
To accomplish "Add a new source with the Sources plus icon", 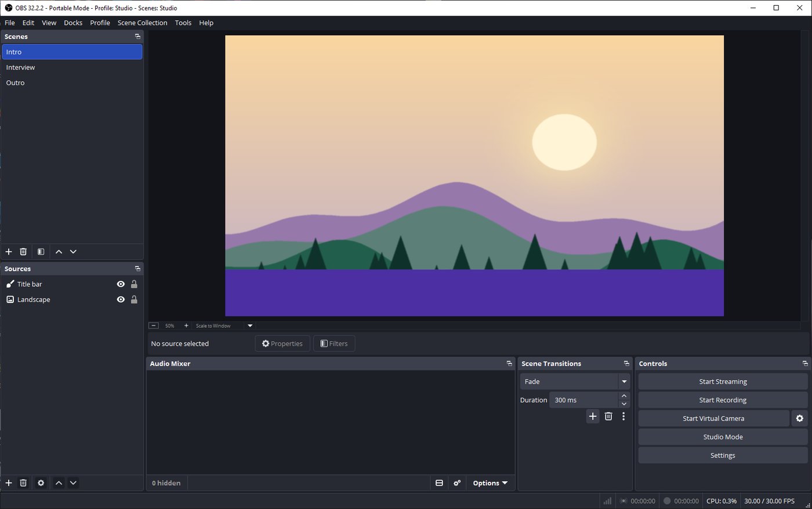I will (x=9, y=483).
